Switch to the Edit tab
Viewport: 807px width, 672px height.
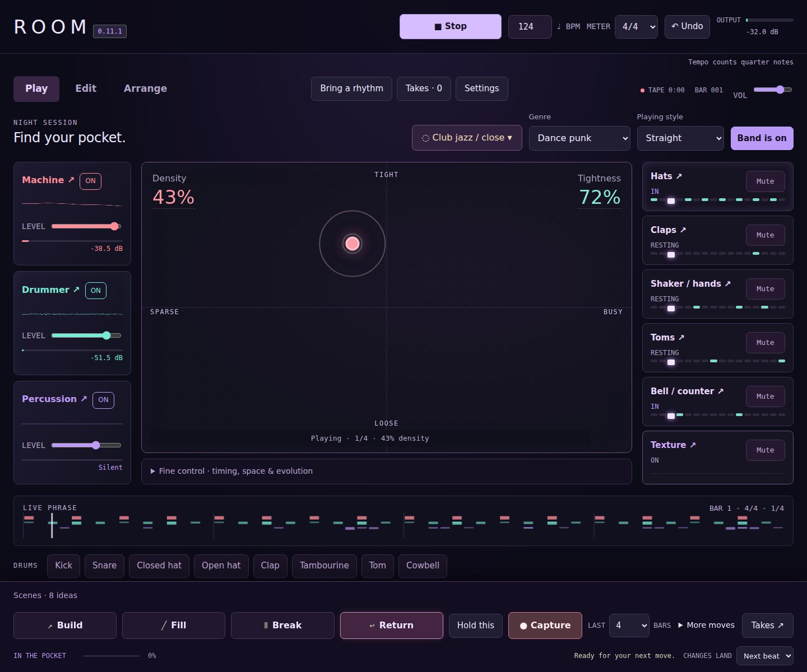pos(86,88)
